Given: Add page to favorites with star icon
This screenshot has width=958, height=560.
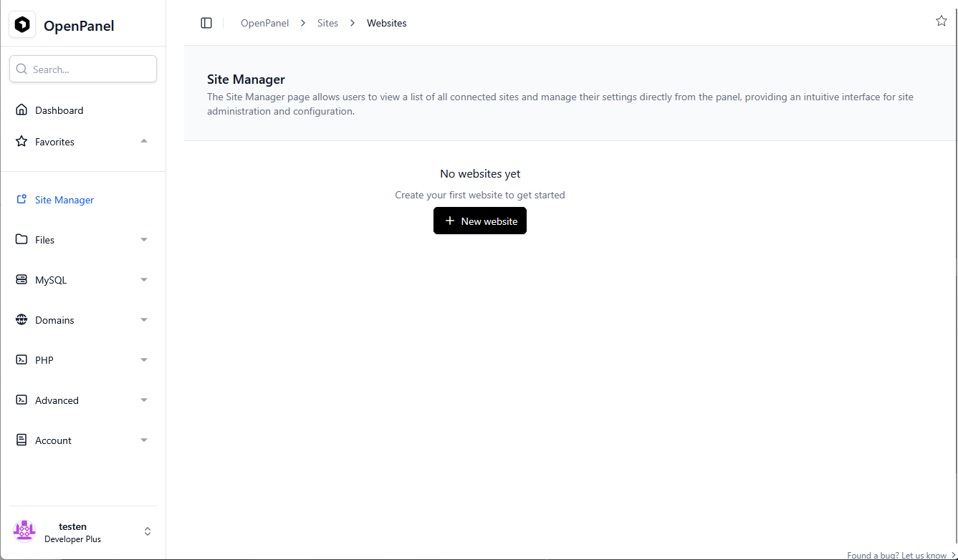Looking at the screenshot, I should (x=942, y=21).
